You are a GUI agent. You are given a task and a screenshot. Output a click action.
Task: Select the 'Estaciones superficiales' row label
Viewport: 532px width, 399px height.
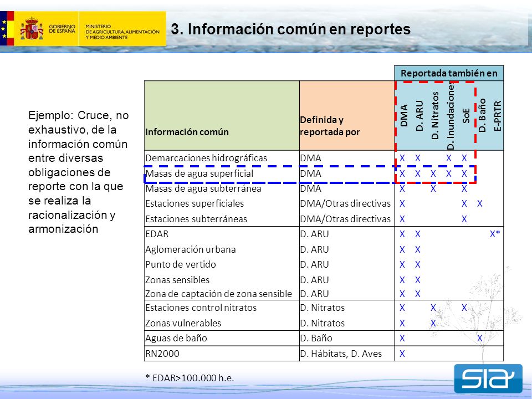(x=195, y=203)
